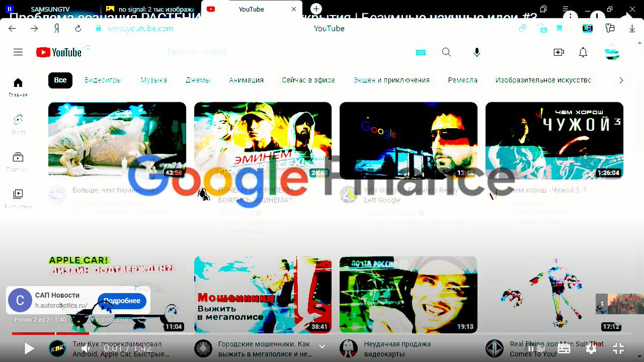Open the 17:12 Iron Man suit thumbnail
Image resolution: width=644 pixels, height=362 pixels.
(x=554, y=294)
